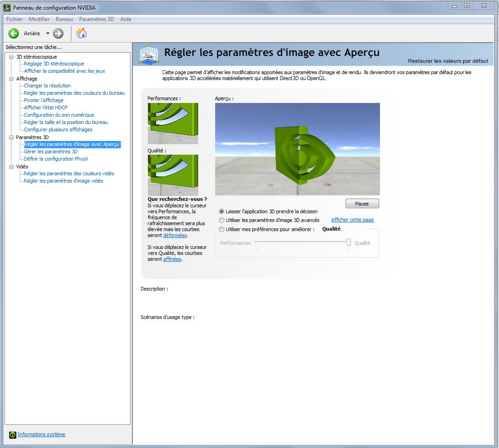Select Régler les paramètres d'image vidéo
The width and height of the screenshot is (499, 448).
[63, 181]
